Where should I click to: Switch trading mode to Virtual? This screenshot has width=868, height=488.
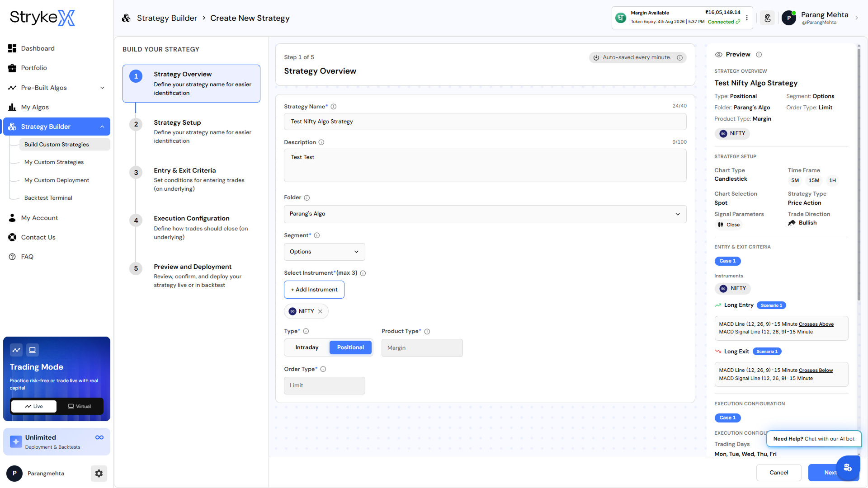[80, 406]
